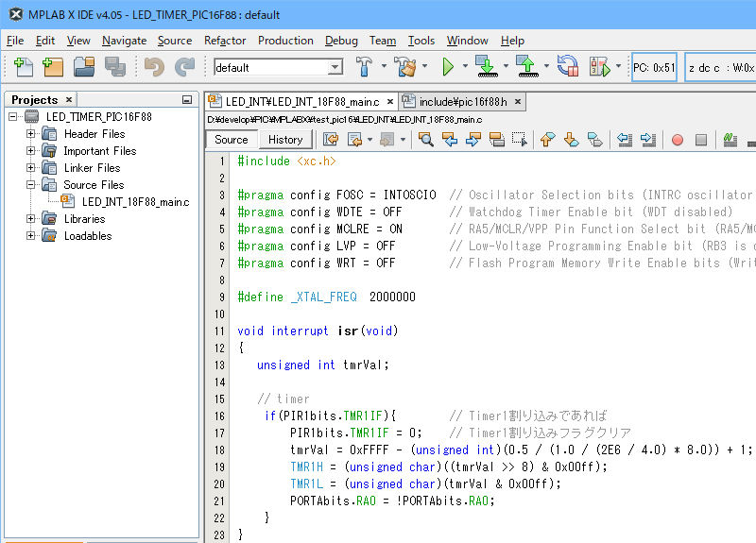This screenshot has width=756, height=543.
Task: Click the New Project icon
Action: click(x=53, y=67)
